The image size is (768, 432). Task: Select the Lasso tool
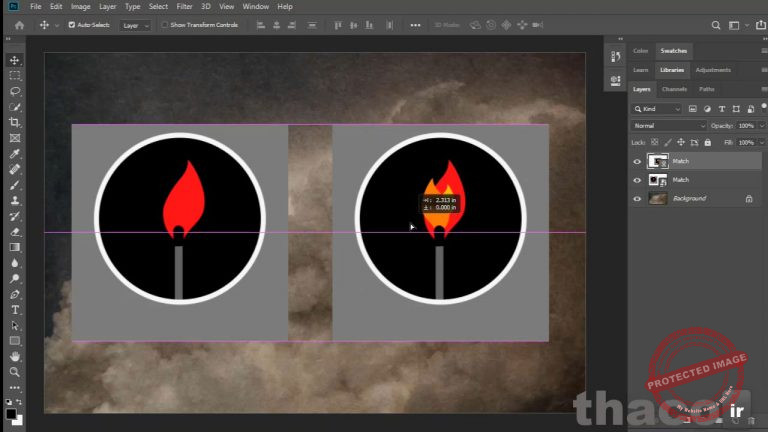pos(15,91)
